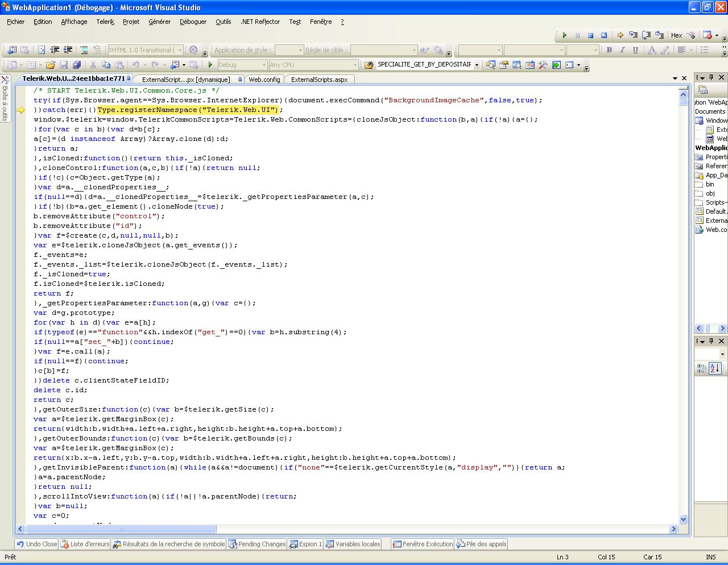Viewport: 728px width, 565px height.
Task: Click the Copy icon in toolbar
Action: point(106,65)
